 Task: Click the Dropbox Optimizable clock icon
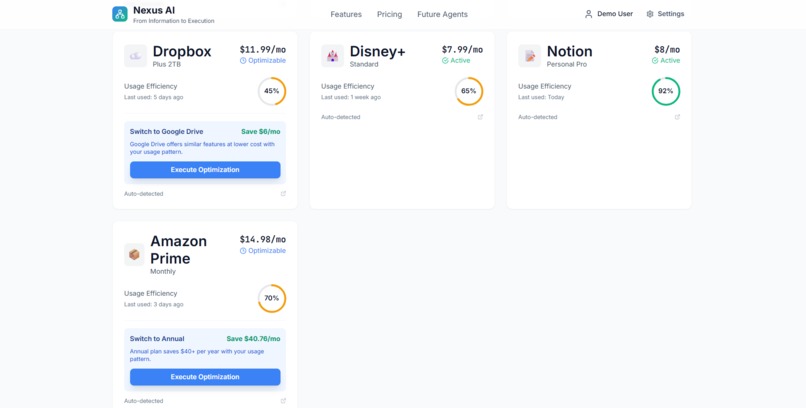click(243, 61)
